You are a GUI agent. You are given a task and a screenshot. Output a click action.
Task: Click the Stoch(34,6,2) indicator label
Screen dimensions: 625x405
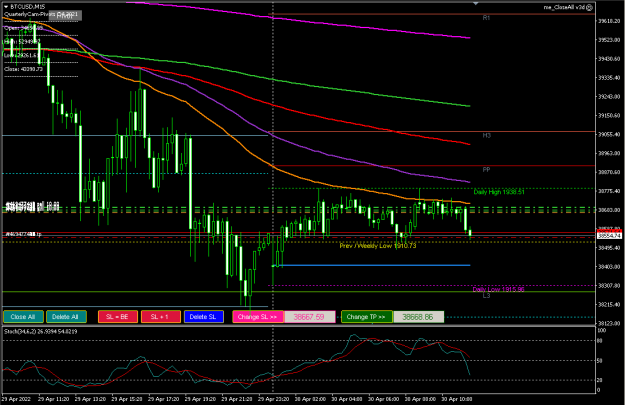point(40,331)
